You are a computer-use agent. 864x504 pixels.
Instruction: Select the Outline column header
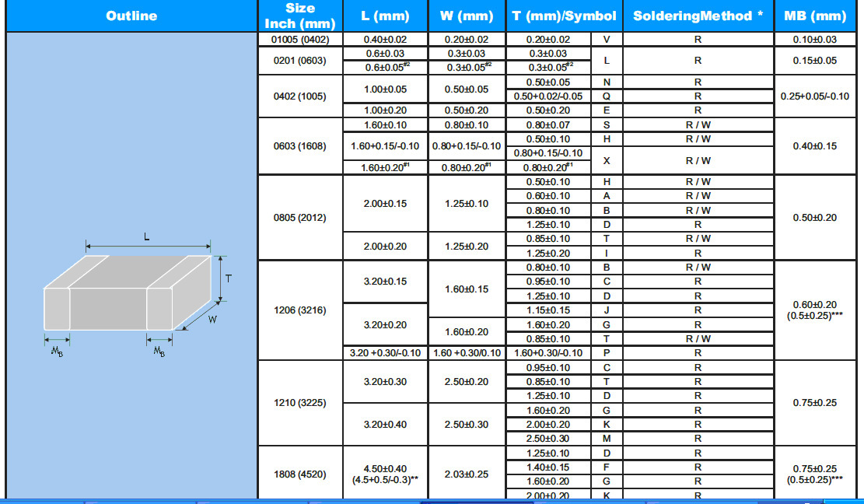pyautogui.click(x=131, y=16)
